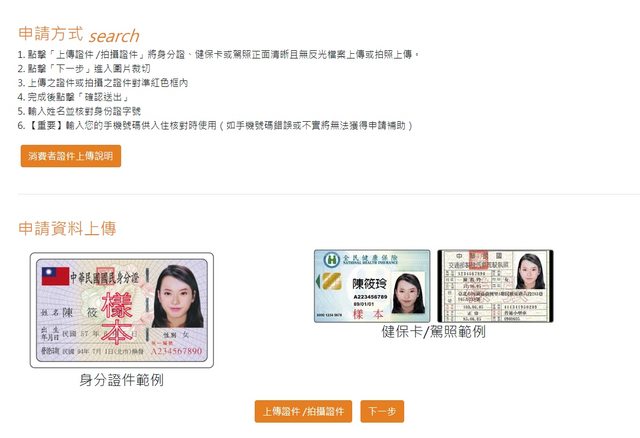
Task: Click the 申請資料上傳 heading
Action: coord(67,229)
